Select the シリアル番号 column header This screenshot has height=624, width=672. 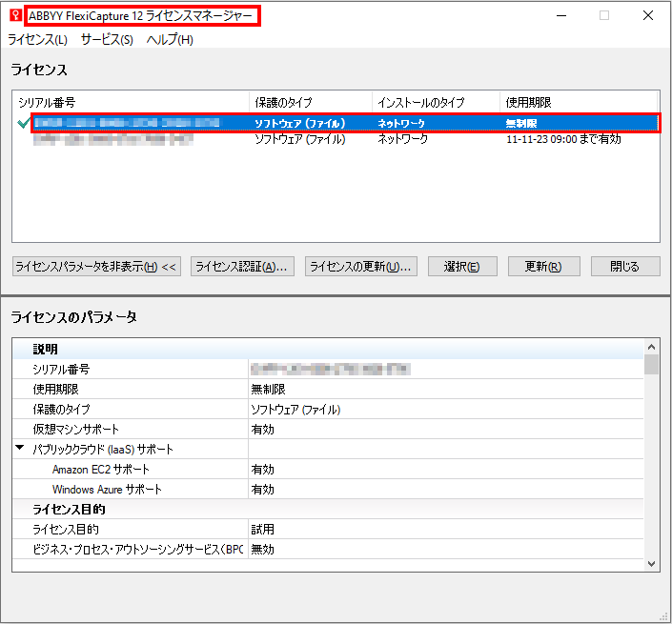tap(131, 102)
